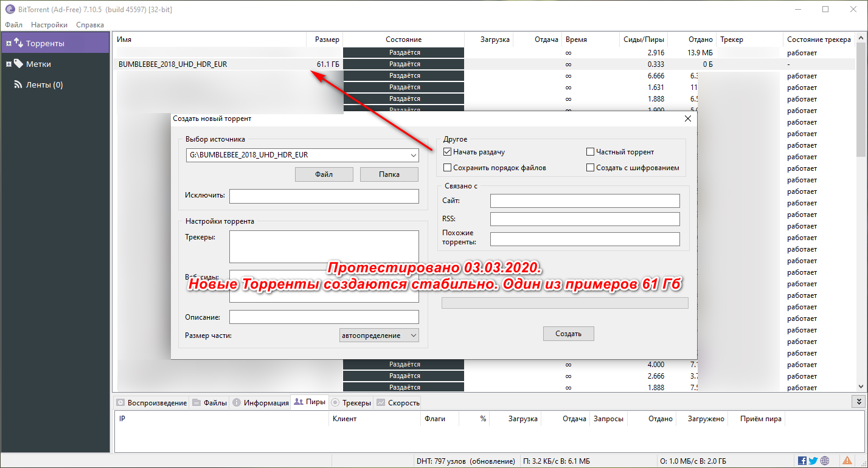868x468 pixels.
Task: Open the Настройки menu
Action: (x=49, y=25)
